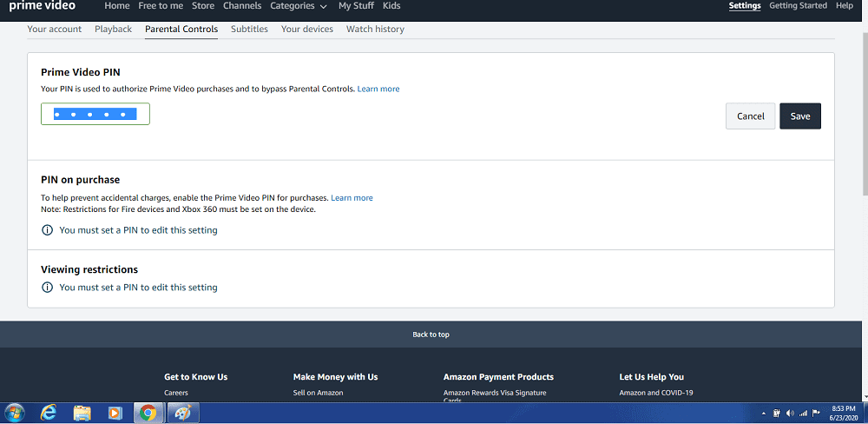Save the Prime Video PIN

click(x=800, y=116)
